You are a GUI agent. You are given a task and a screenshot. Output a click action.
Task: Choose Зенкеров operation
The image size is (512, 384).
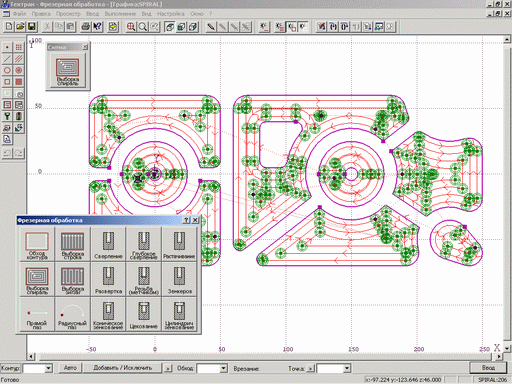[179, 279]
